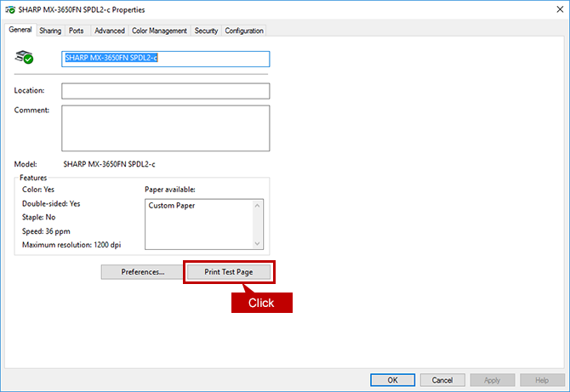This screenshot has width=570, height=392.
Task: Click the 'Staple: No' text
Action: tap(38, 217)
